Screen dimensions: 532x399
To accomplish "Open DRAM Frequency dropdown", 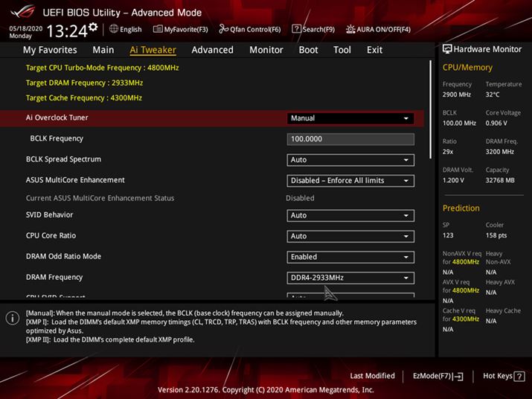I will 350,278.
